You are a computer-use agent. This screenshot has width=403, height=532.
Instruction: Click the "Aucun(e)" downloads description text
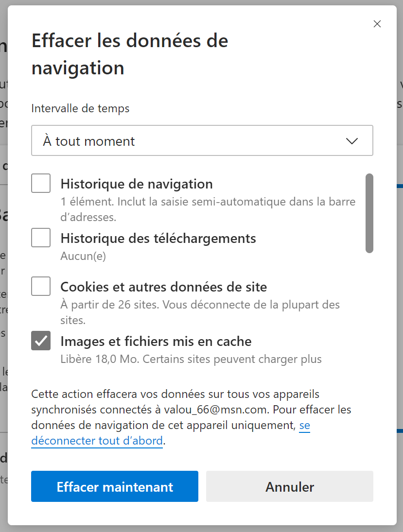coord(83,256)
